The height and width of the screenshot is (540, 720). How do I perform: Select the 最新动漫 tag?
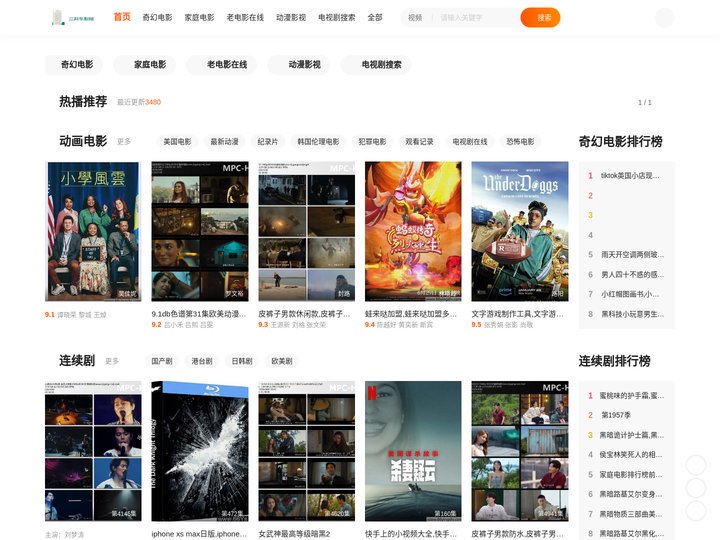tap(225, 141)
